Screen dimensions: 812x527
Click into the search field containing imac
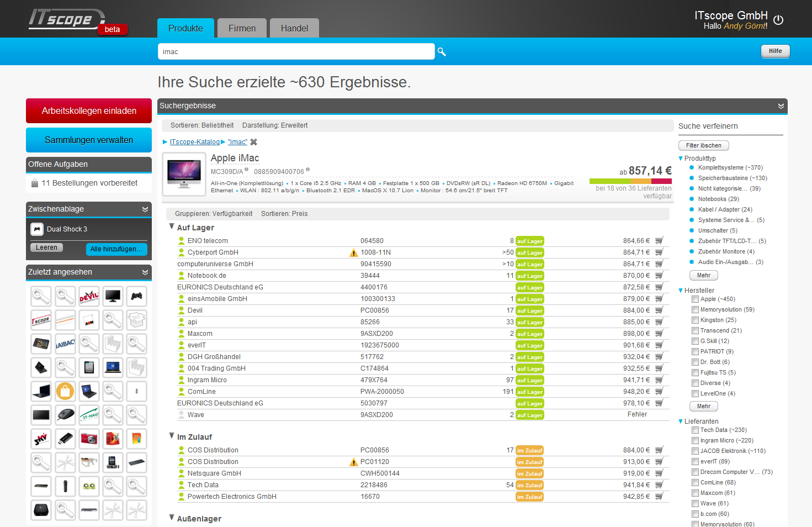(x=296, y=52)
